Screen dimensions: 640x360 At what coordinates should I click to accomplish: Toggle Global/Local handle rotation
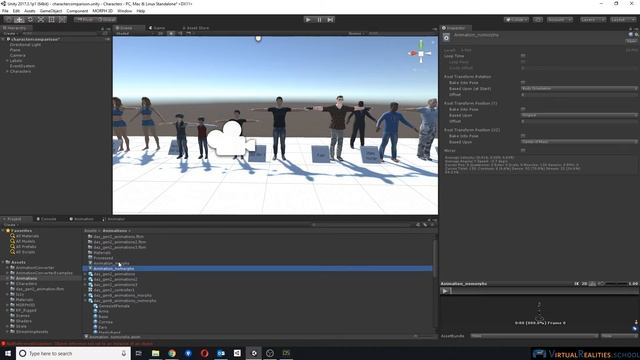tap(107, 20)
